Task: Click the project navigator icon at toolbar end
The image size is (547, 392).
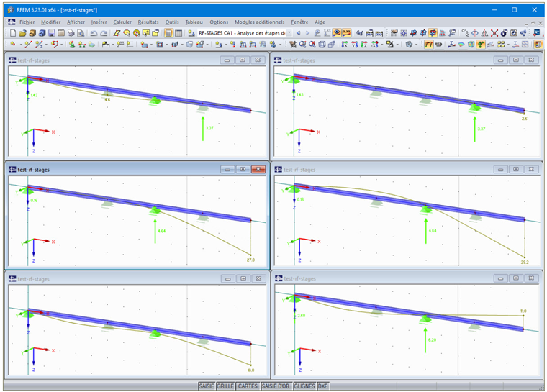Action: [x=536, y=33]
